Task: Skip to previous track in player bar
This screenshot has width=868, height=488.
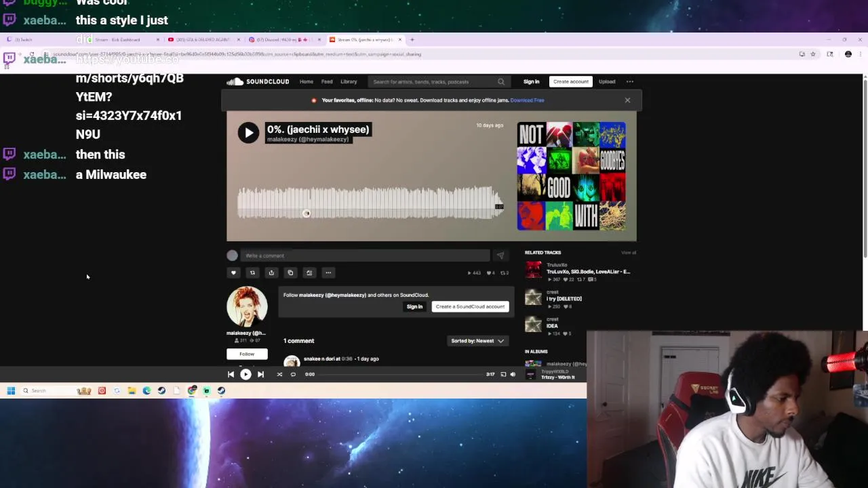Action: pos(231,374)
